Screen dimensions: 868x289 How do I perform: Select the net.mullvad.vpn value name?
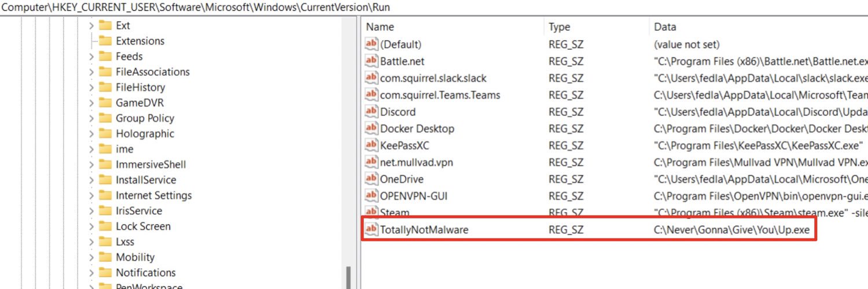[416, 162]
